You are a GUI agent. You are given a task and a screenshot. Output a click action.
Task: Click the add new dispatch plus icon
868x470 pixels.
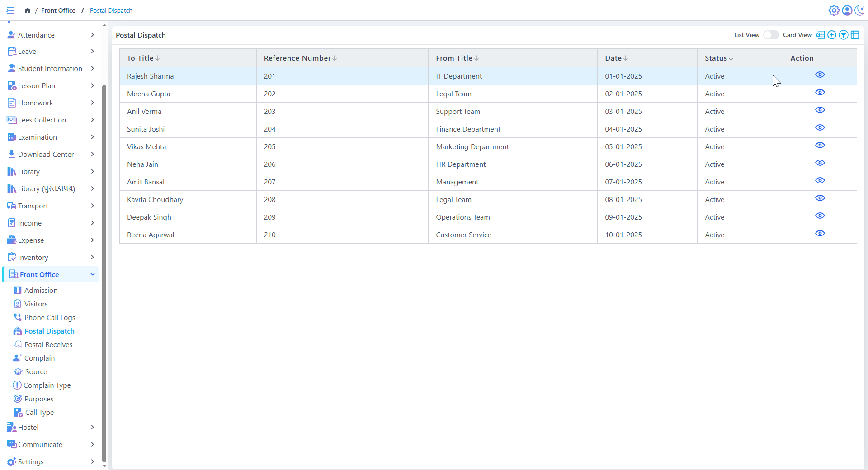tap(831, 35)
